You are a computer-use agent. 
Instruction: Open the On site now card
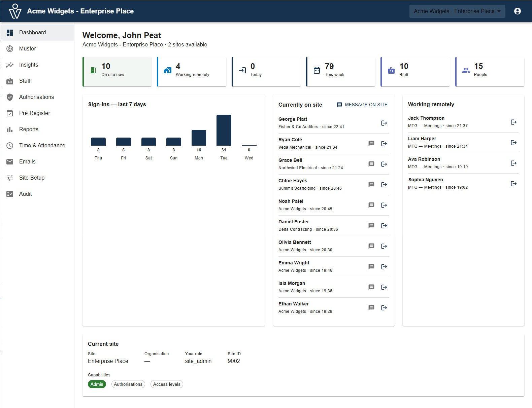(117, 72)
